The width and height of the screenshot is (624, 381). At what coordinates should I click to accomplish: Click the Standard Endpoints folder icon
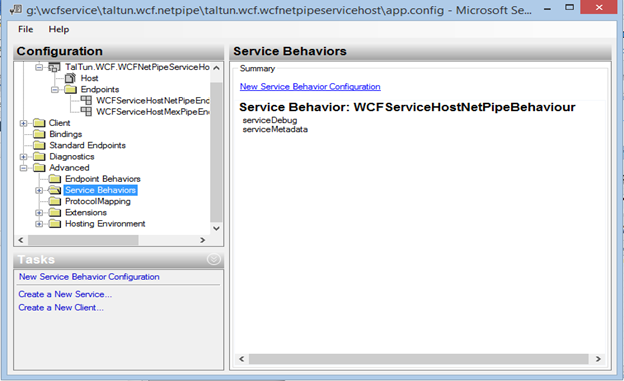click(x=39, y=145)
